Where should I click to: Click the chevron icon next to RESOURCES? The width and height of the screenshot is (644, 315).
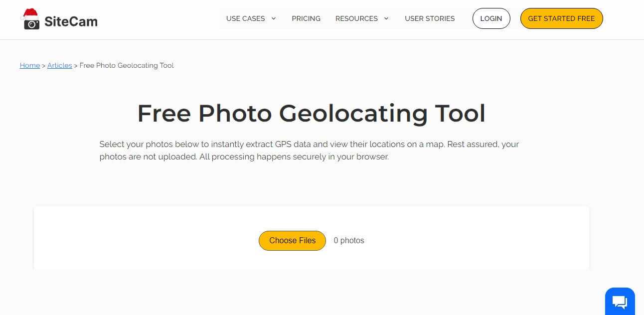tap(386, 18)
